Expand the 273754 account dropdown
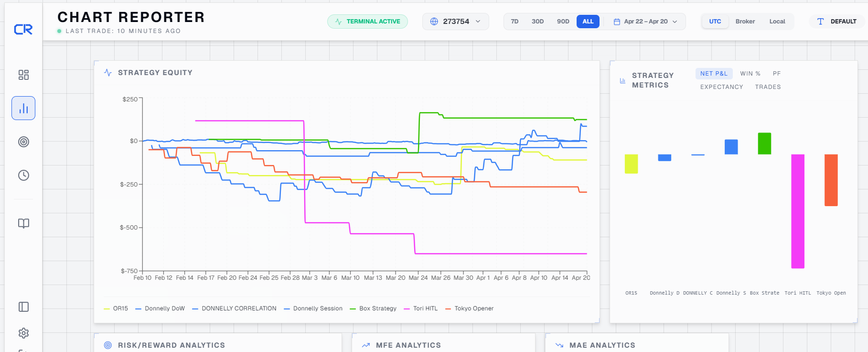The width and height of the screenshot is (868, 352). [x=455, y=22]
